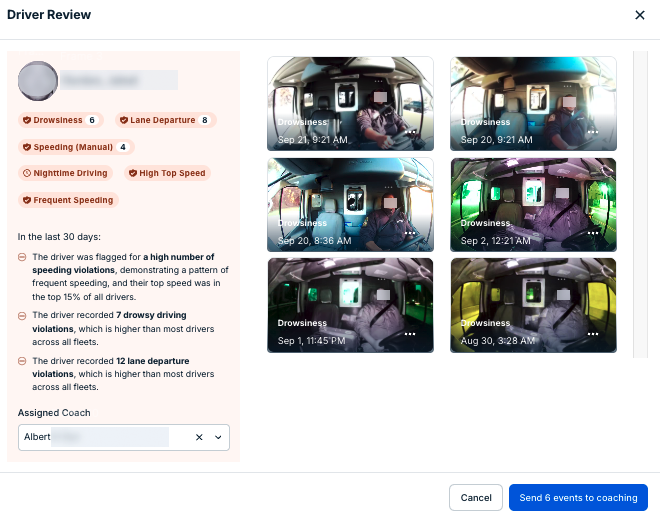Clear the assigned coach with the X icon
The height and width of the screenshot is (517, 660).
tap(199, 437)
